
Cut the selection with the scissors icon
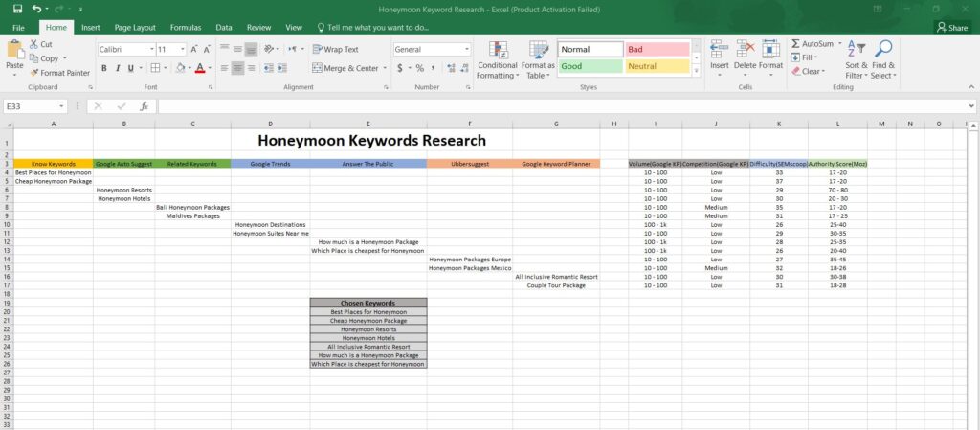pyautogui.click(x=34, y=44)
